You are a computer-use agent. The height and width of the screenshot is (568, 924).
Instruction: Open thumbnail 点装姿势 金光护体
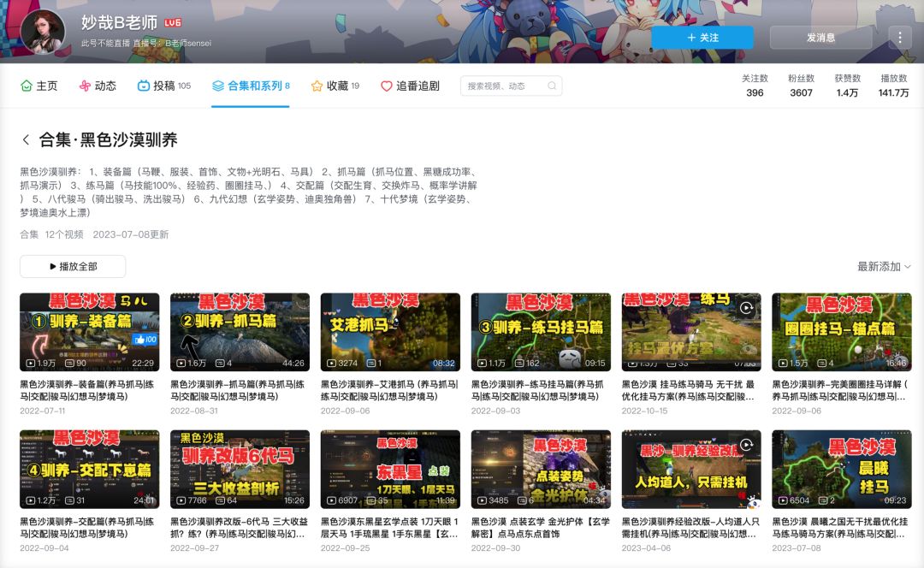(x=541, y=469)
